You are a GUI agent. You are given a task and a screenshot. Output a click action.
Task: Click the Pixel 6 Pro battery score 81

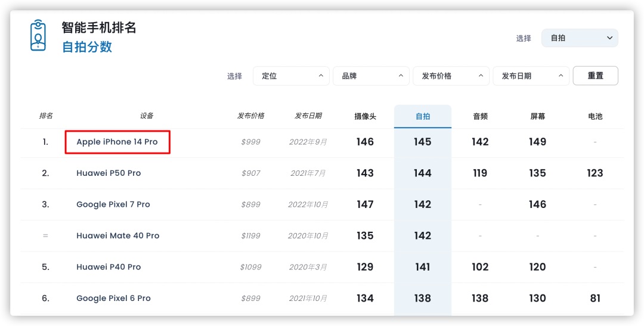[x=595, y=298]
